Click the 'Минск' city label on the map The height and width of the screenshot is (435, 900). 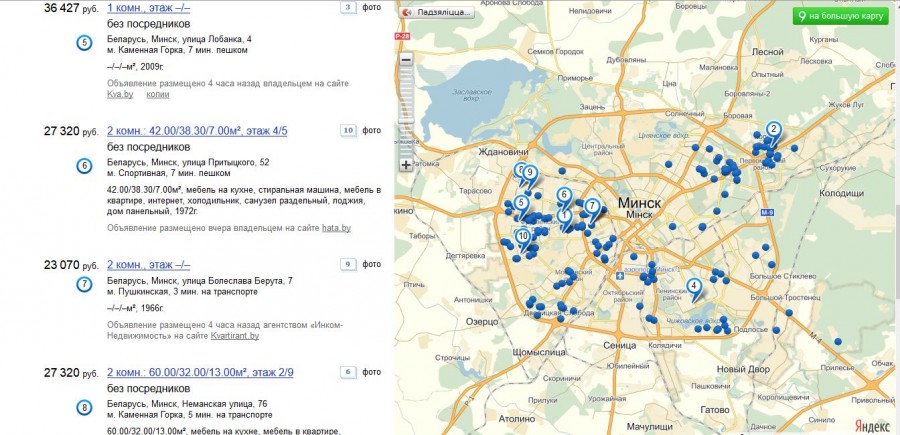click(640, 203)
